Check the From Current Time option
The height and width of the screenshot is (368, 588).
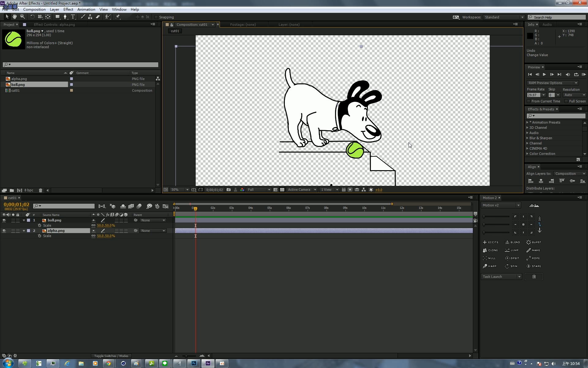[x=529, y=101]
